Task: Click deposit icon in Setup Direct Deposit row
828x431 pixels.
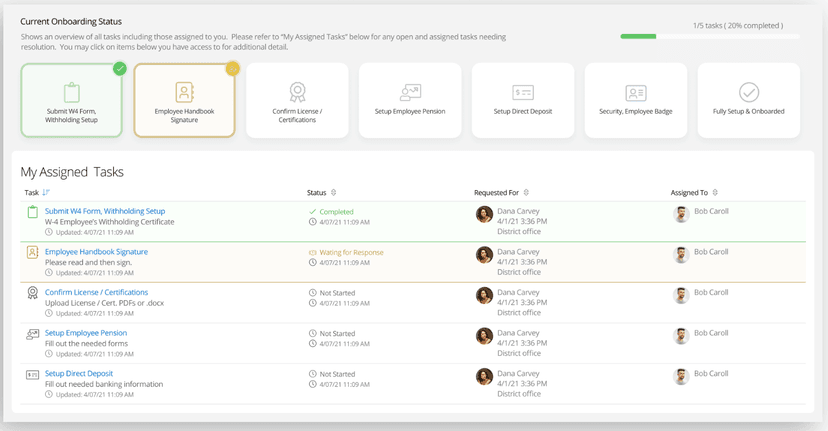Action: pyautogui.click(x=33, y=374)
